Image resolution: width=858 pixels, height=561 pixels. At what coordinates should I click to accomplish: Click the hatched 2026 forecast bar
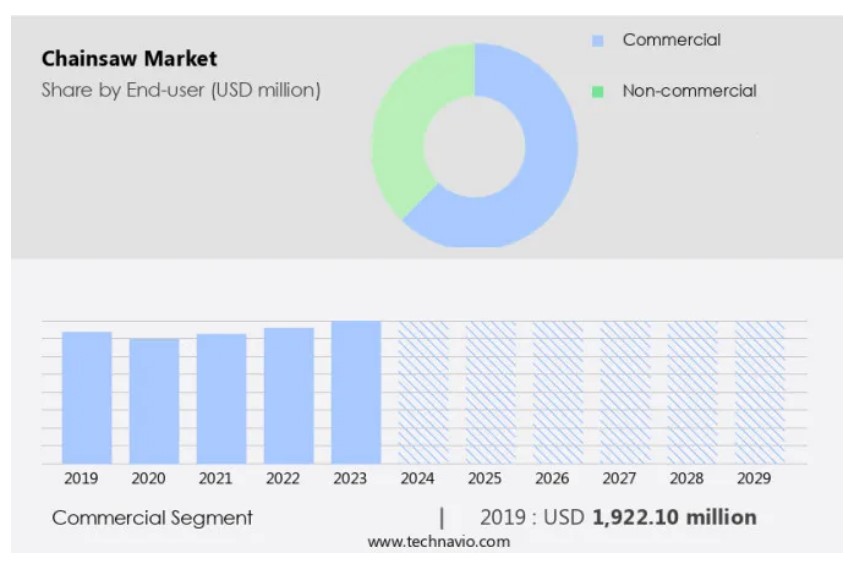click(x=557, y=392)
